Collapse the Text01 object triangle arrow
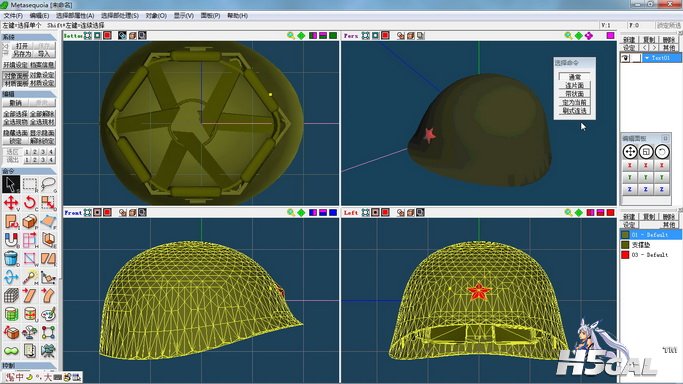This screenshot has height=384, width=683. coord(647,58)
